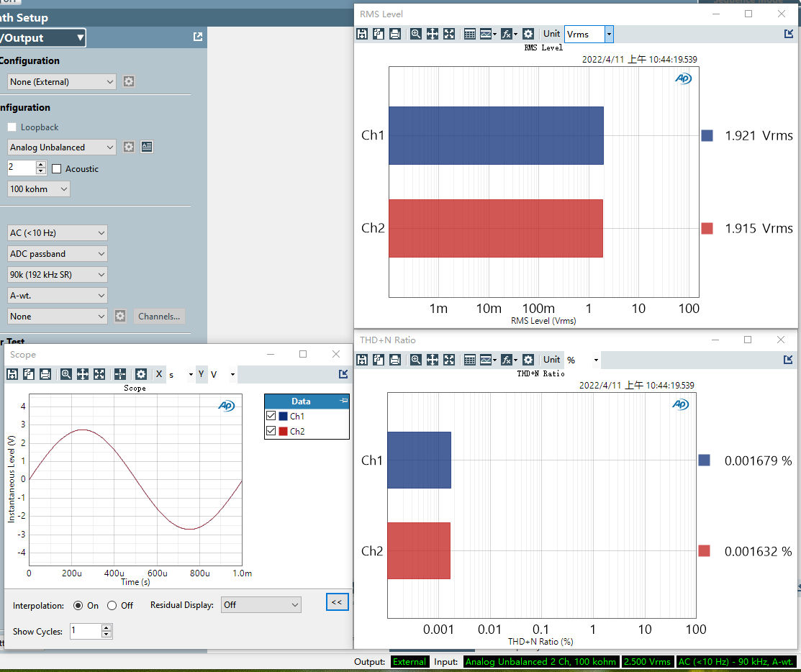Image resolution: width=801 pixels, height=672 pixels.
Task: Open the Residual Display dropdown
Action: point(261,605)
